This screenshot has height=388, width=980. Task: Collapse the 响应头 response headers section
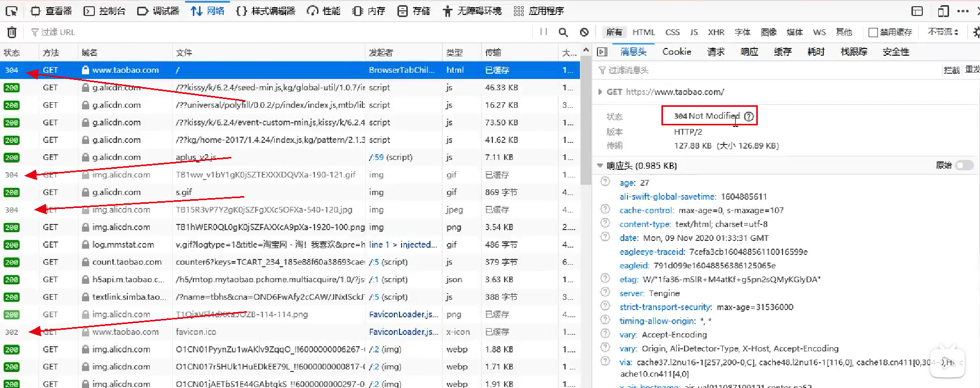point(600,166)
